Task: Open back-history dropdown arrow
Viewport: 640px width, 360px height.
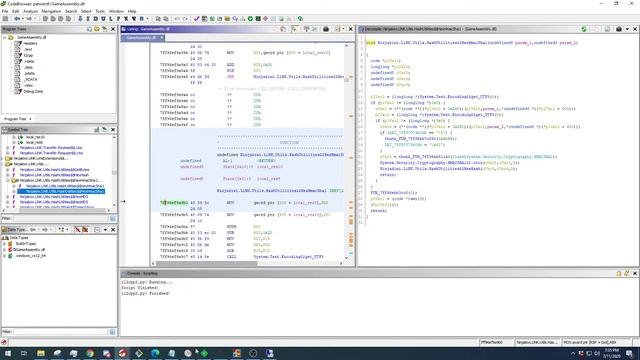Action: [x=23, y=19]
